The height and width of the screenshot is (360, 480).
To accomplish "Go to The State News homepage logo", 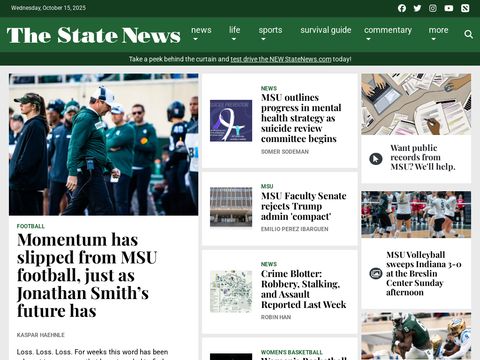I will click(94, 35).
